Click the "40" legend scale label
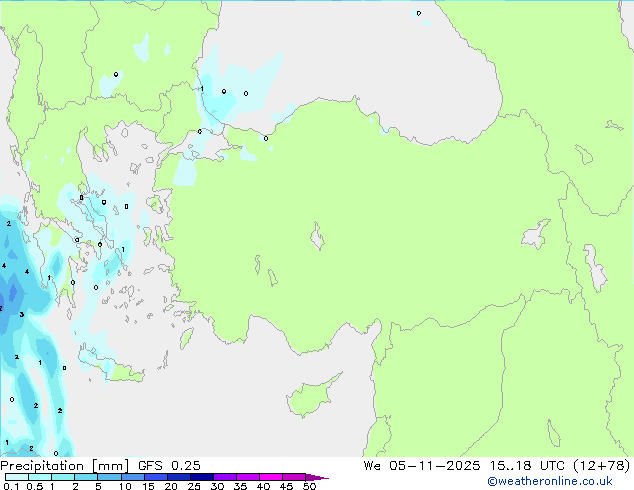Image resolution: width=634 pixels, height=490 pixels. 263,486
